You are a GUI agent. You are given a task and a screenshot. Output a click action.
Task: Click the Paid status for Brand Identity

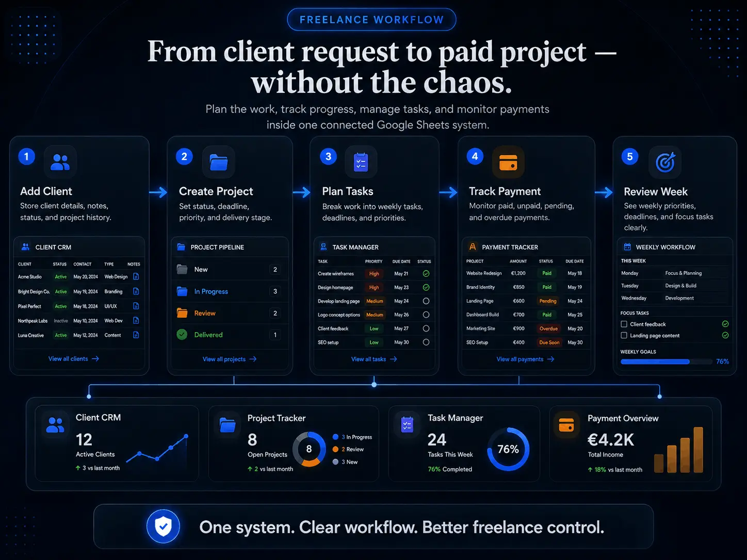tap(547, 287)
